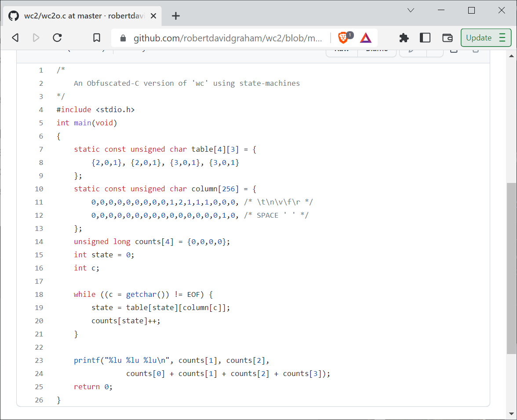Viewport: 517px width, 420px height.
Task: Click 'counts[state]++;' on line 20
Action: click(x=126, y=321)
